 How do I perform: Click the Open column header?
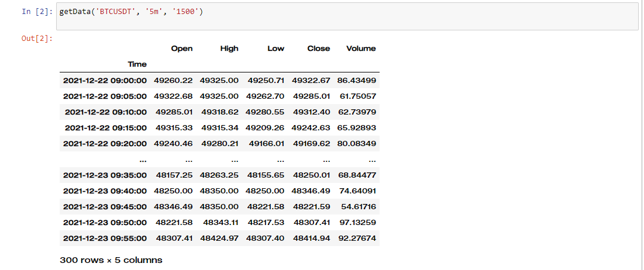click(182, 49)
